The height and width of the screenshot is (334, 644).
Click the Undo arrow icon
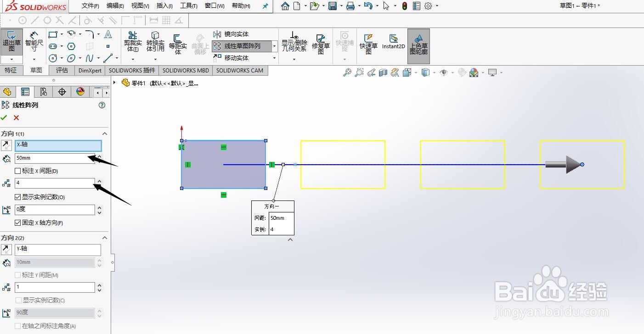click(x=368, y=6)
